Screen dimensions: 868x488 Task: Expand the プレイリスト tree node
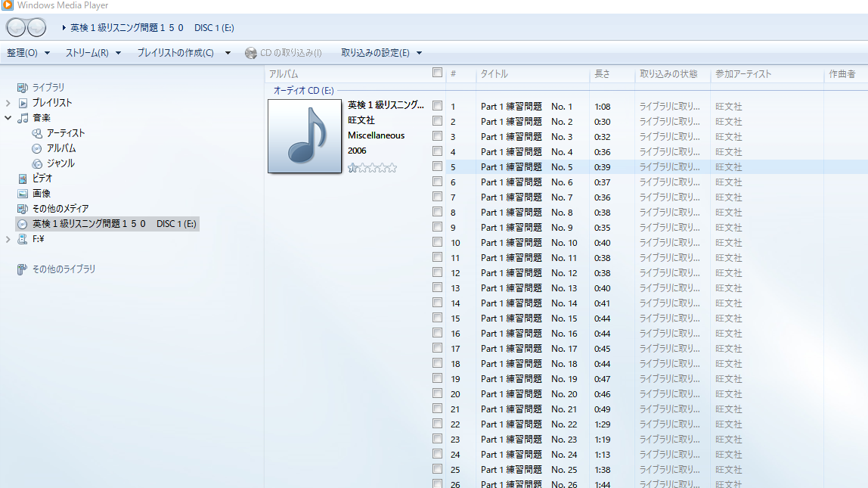(8, 103)
